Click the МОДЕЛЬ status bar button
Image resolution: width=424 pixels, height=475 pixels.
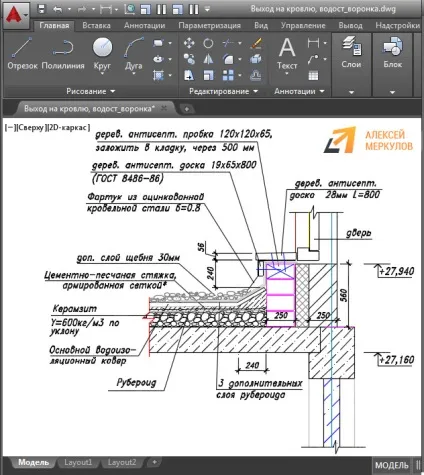point(392,465)
